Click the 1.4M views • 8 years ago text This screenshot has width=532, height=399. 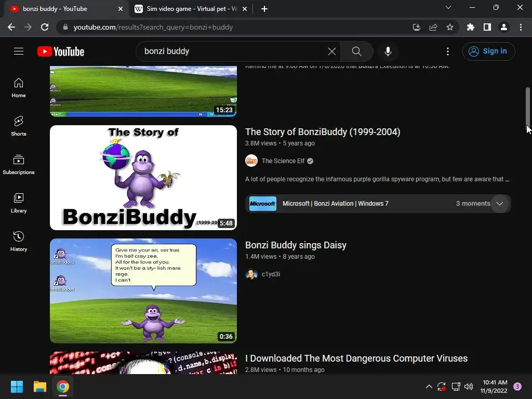[x=280, y=257]
